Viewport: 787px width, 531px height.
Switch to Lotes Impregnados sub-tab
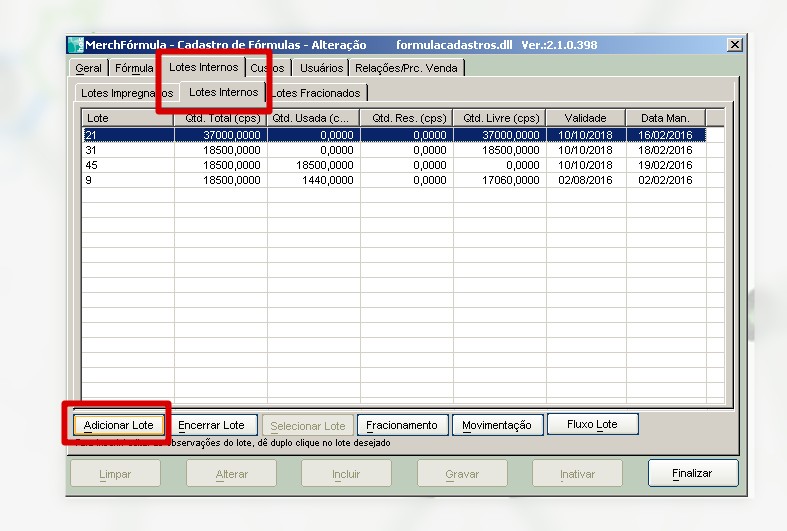click(x=127, y=93)
